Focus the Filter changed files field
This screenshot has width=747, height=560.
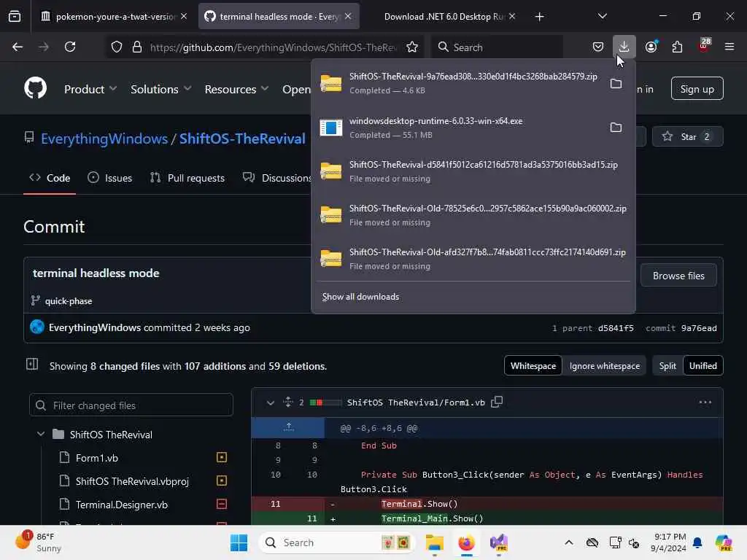point(131,405)
